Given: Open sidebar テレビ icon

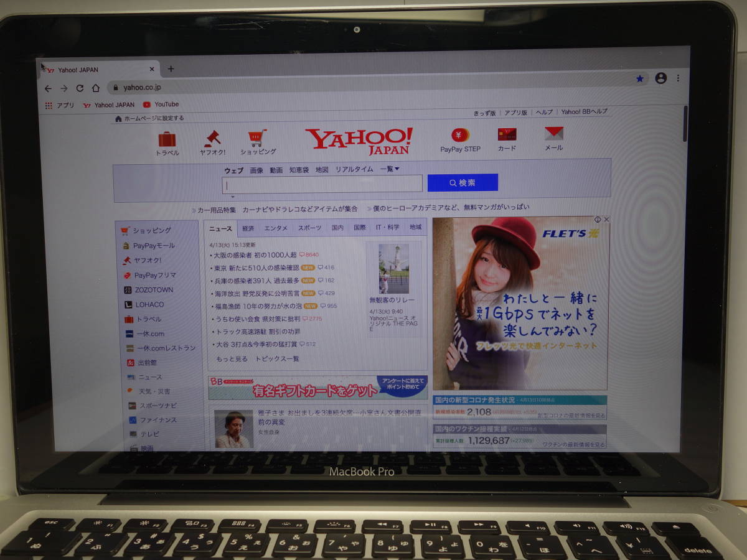Looking at the screenshot, I should [x=133, y=434].
